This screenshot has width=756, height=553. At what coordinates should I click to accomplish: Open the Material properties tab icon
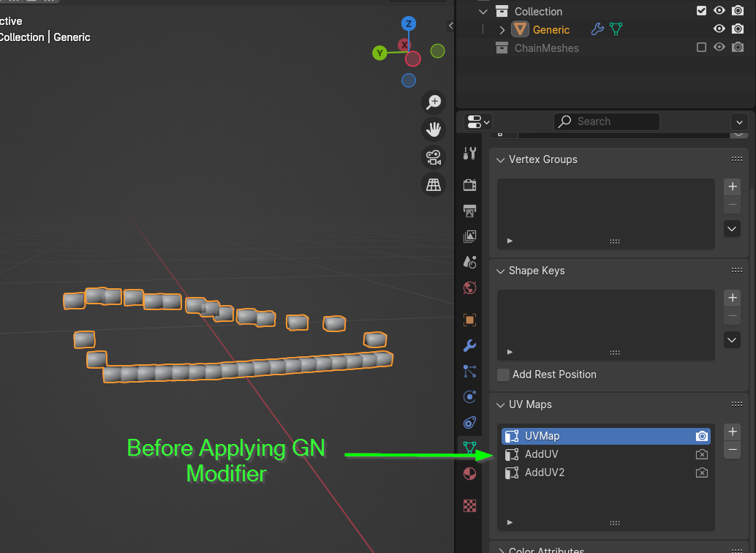click(469, 473)
